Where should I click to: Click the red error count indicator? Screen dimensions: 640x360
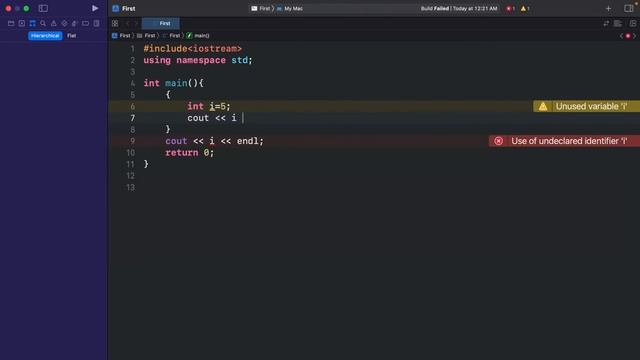coord(511,9)
